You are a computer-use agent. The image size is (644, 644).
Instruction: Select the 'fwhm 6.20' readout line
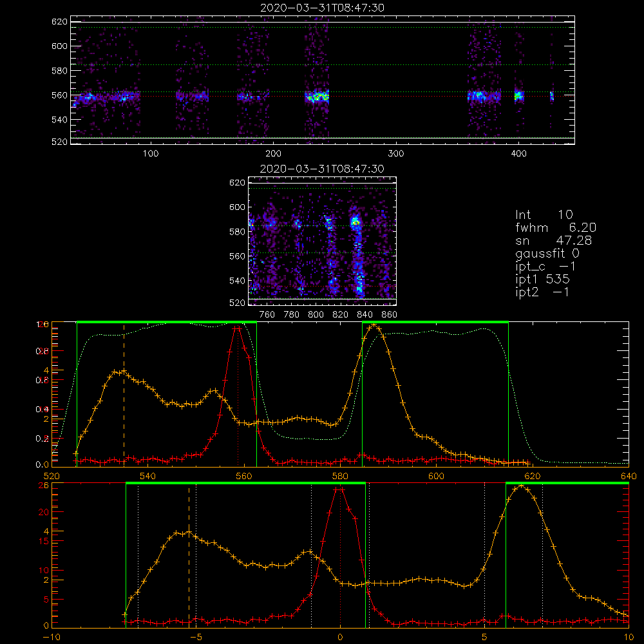[x=556, y=227]
